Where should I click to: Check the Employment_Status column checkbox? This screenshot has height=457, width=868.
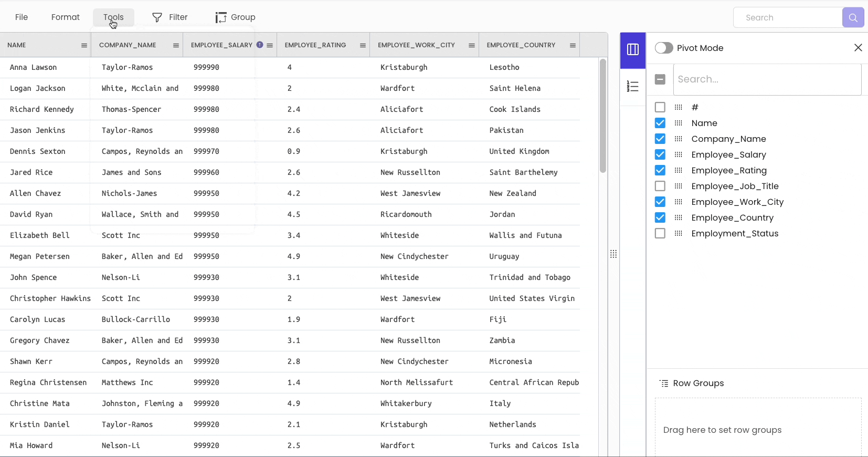pos(660,233)
